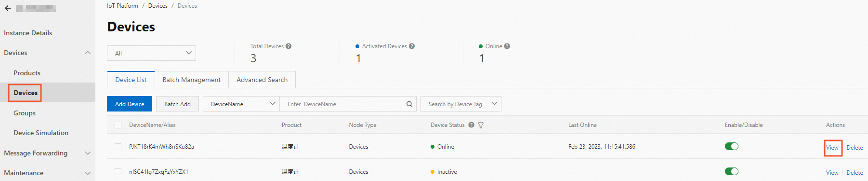
Task: Click Last Online value Feb 23, 2023, 11:15:41.586
Action: [x=602, y=147]
